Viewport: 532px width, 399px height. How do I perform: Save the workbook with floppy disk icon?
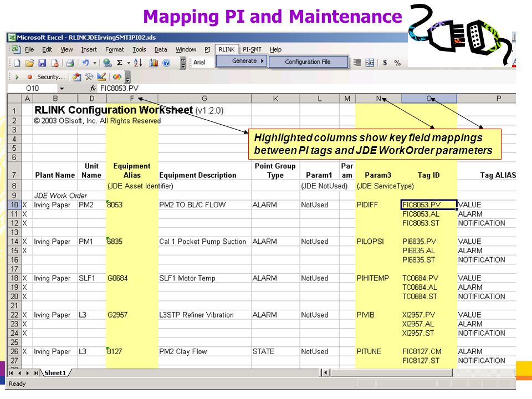(42, 63)
